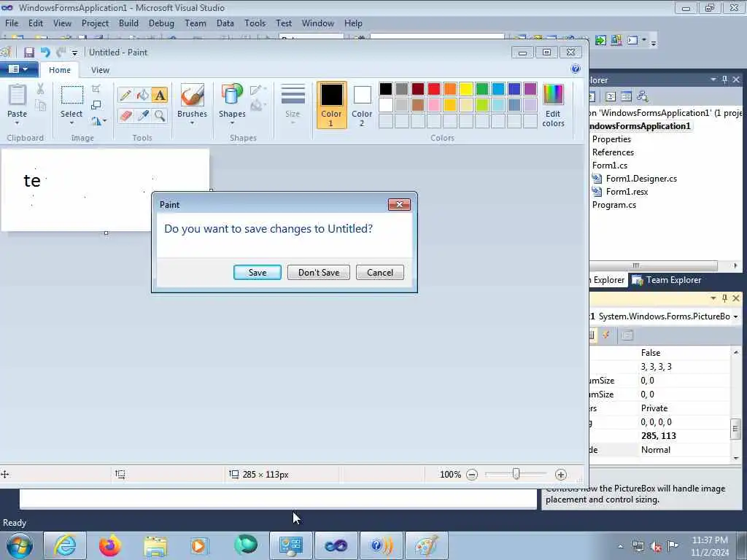Image resolution: width=747 pixels, height=560 pixels.
Task: Pick the yellow swatch in Colors palette
Action: [x=466, y=88]
